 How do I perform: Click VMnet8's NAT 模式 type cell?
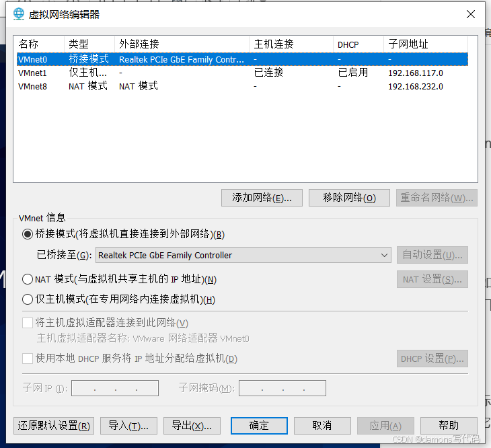[88, 86]
